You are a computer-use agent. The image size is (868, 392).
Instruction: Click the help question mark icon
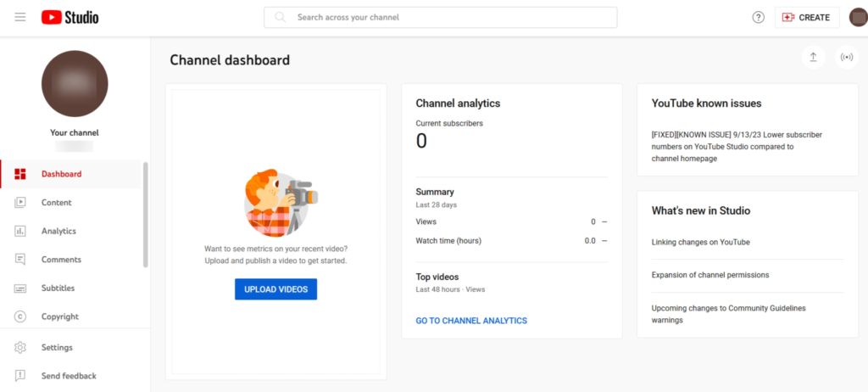tap(759, 18)
